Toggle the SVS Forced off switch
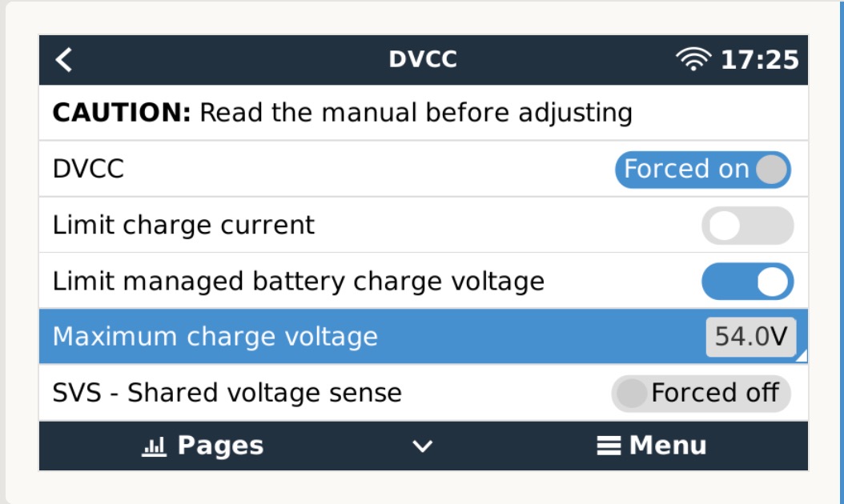The width and height of the screenshot is (844, 504). (701, 394)
